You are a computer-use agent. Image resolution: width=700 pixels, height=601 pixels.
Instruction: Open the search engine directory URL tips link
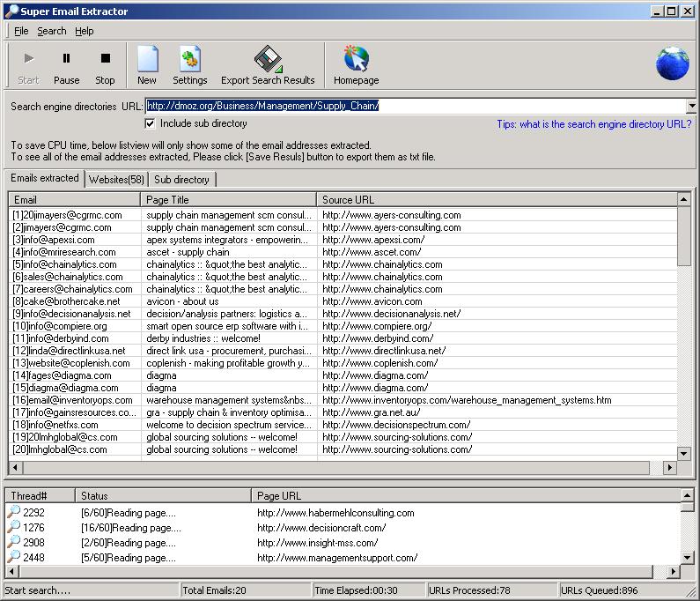(593, 124)
